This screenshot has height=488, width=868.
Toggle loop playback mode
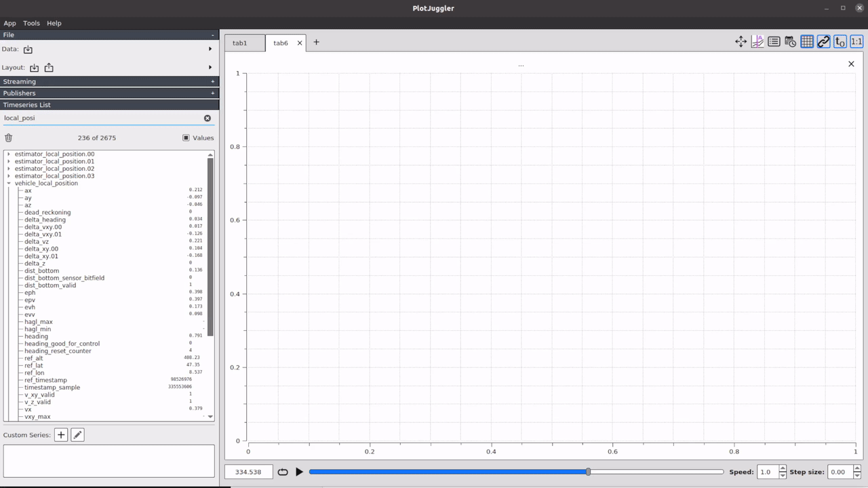coord(283,472)
